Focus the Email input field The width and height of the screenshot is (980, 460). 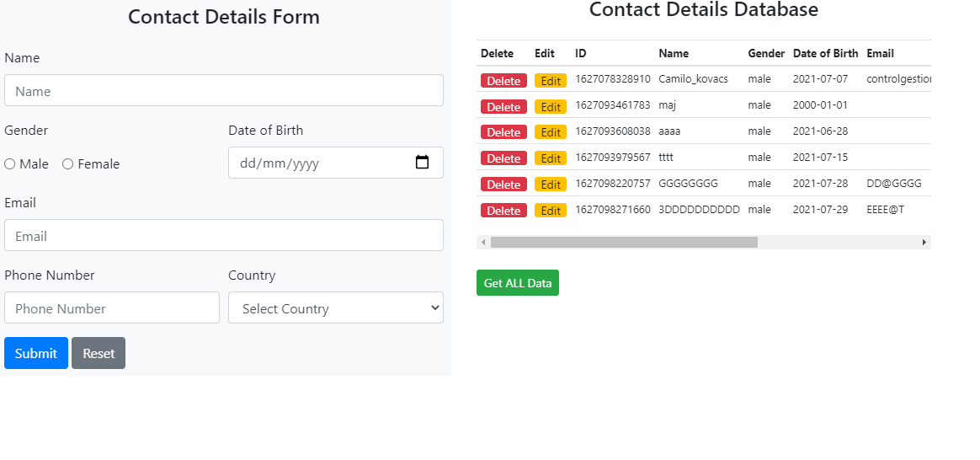click(x=224, y=236)
